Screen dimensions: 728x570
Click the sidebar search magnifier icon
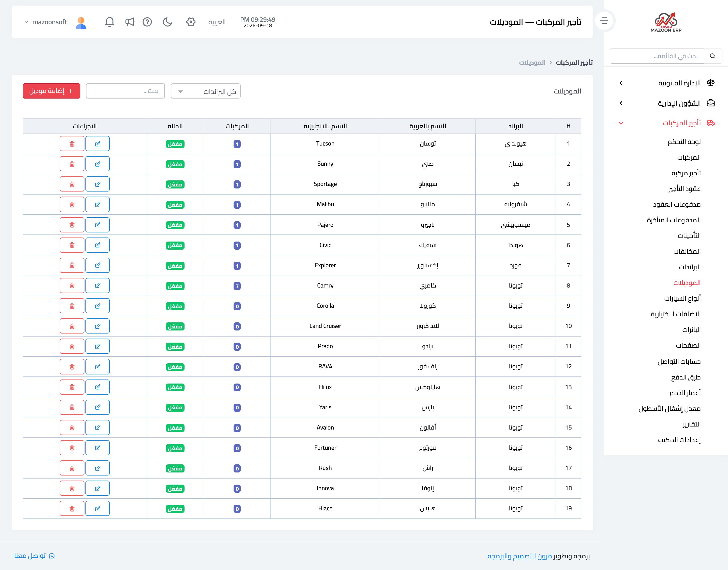point(712,56)
